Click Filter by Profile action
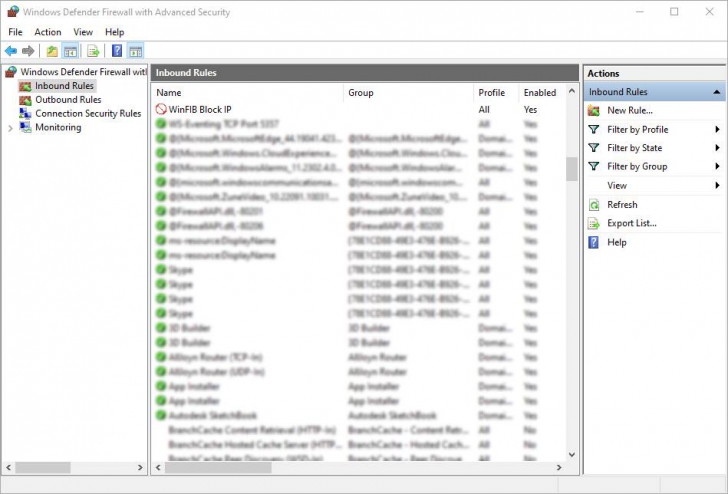 637,130
